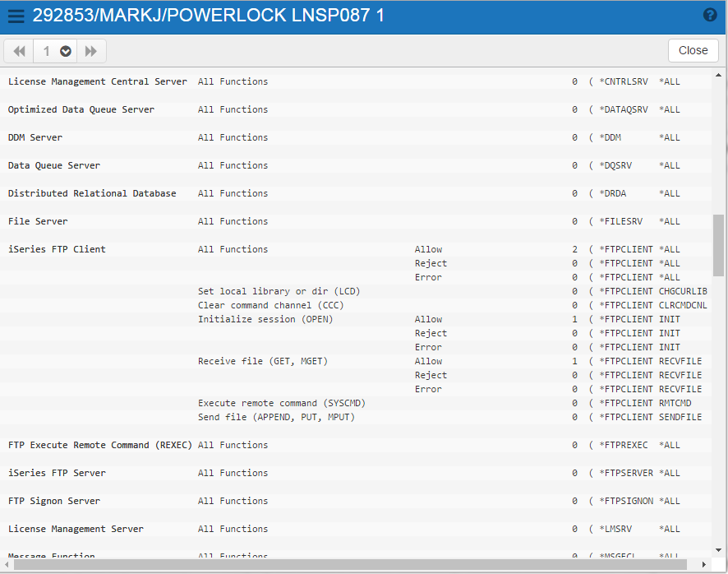
Task: Click the '*DATAQSRV' code value
Action: [624, 109]
